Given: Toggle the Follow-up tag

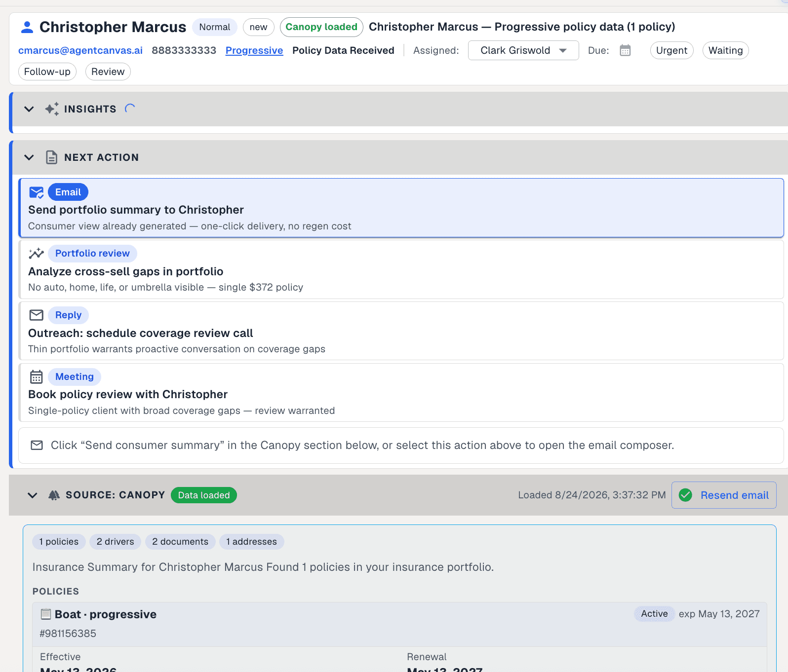Looking at the screenshot, I should (47, 72).
